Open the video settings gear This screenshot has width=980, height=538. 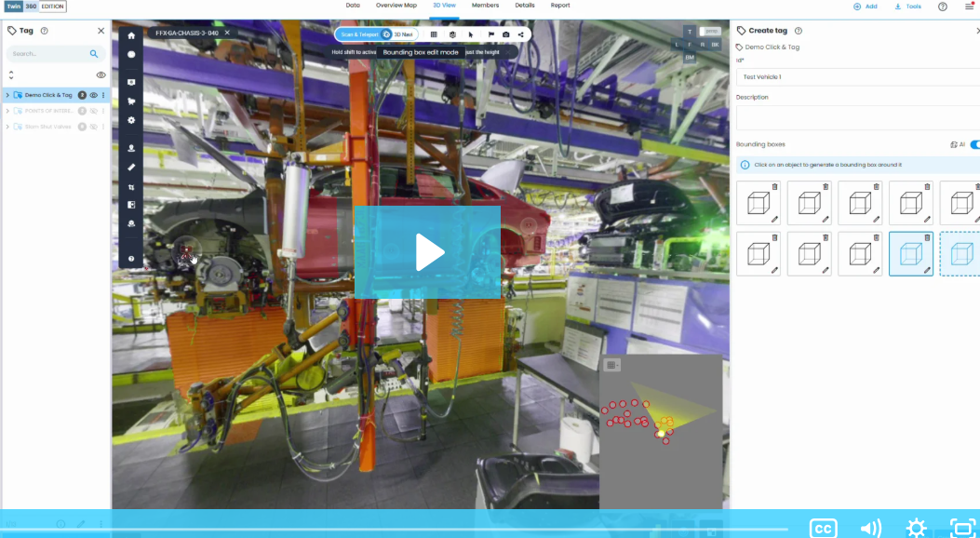[x=916, y=528]
